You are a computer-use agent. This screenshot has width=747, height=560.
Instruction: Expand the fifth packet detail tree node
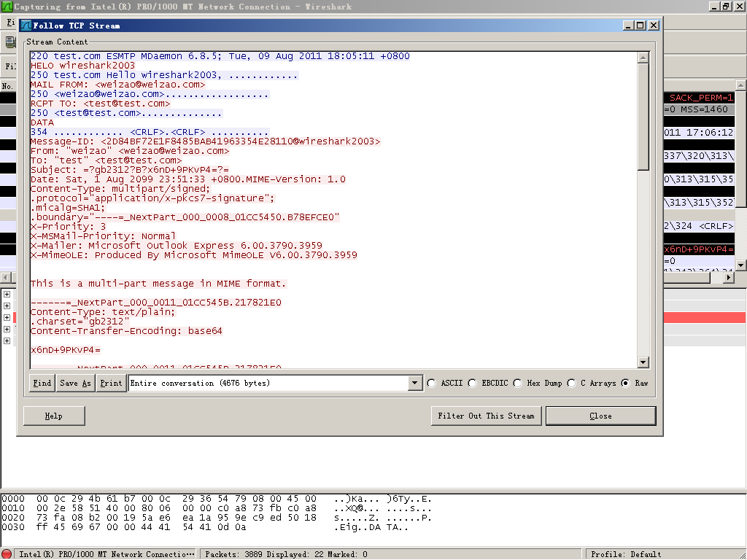pyautogui.click(x=7, y=341)
